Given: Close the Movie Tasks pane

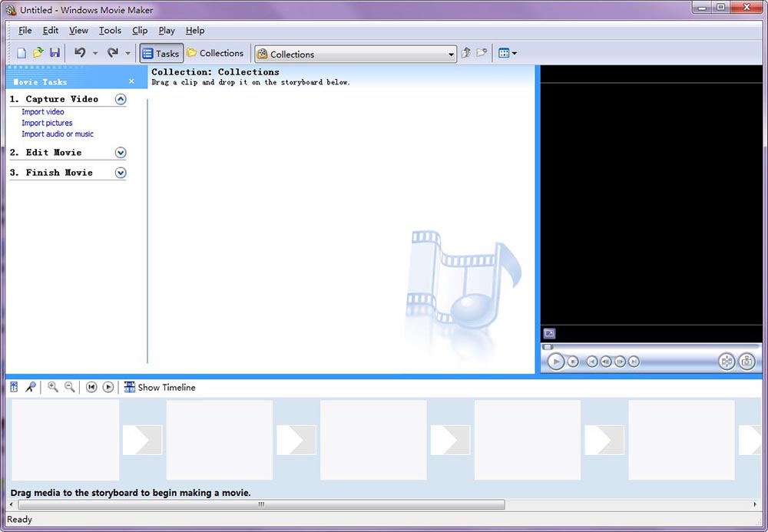Looking at the screenshot, I should click(x=131, y=81).
